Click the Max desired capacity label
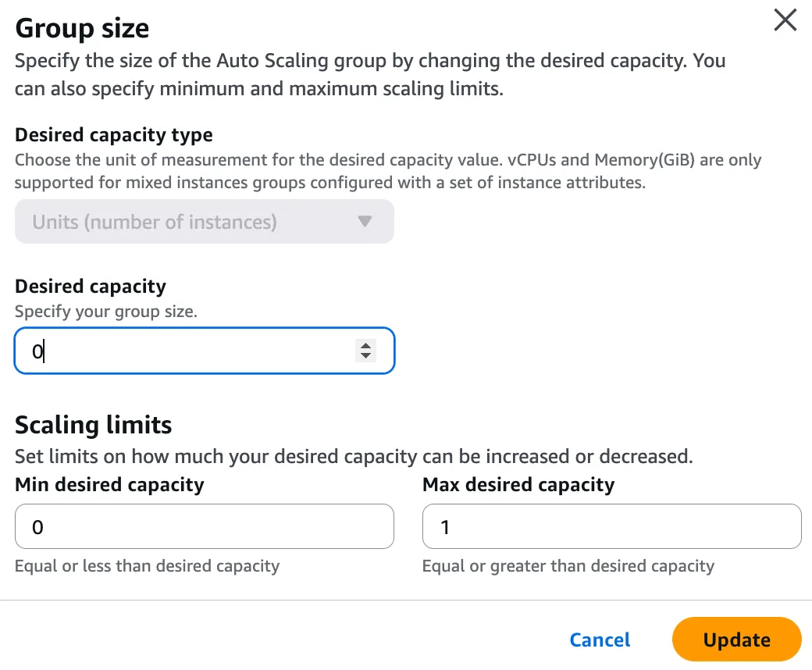This screenshot has height=670, width=812. pos(518,485)
